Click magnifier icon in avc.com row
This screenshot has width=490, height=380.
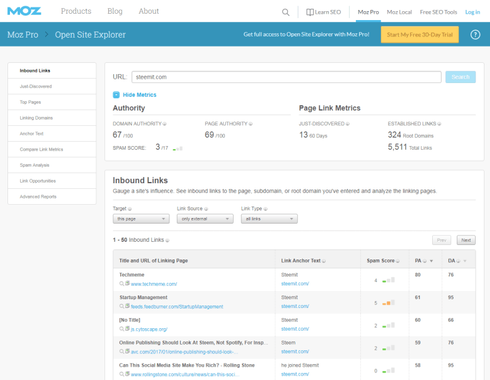[122, 352]
